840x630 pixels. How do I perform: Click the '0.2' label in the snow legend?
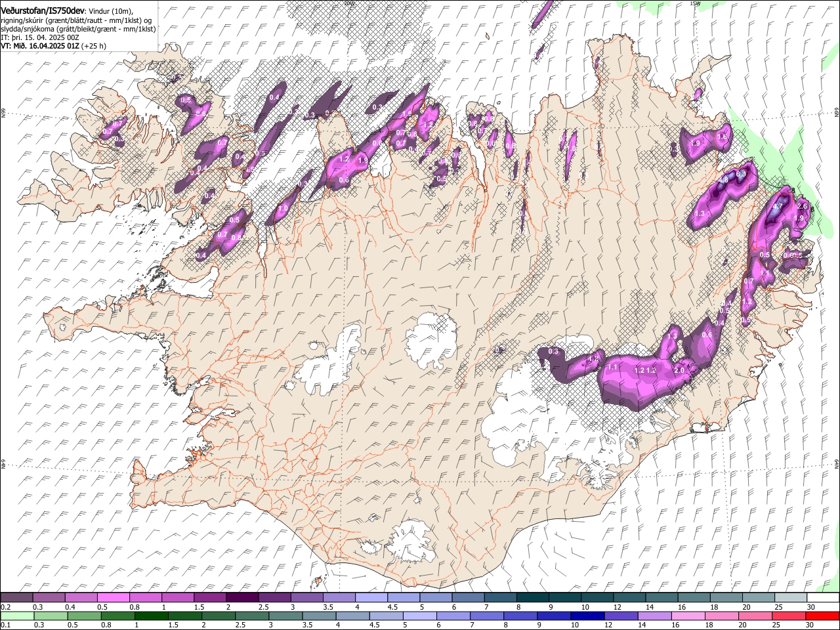click(5, 606)
